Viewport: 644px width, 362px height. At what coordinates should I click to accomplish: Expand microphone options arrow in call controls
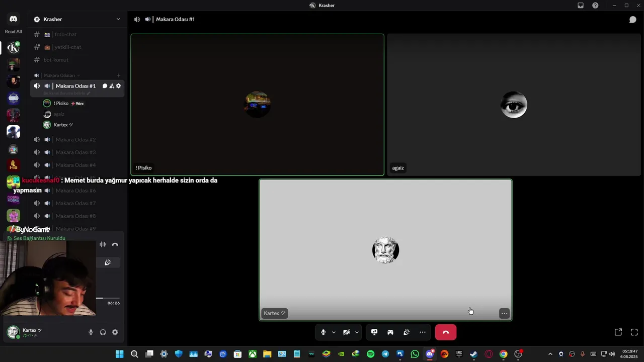[334, 332]
